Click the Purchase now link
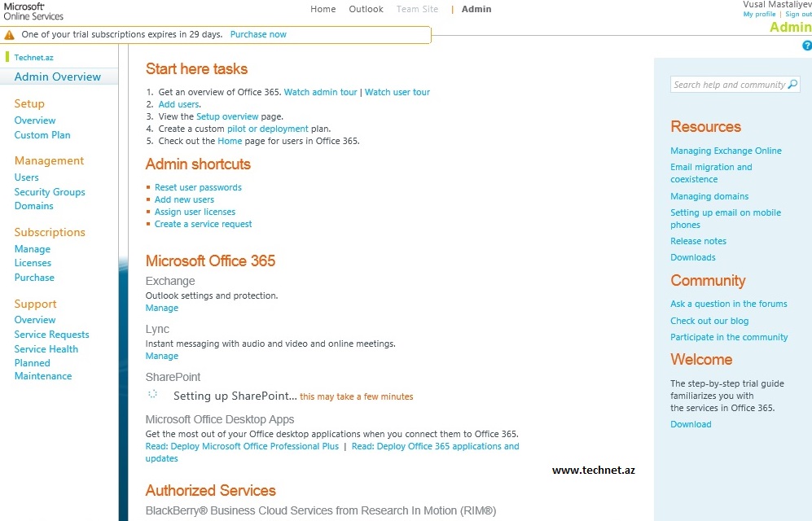The width and height of the screenshot is (812, 521). [x=258, y=35]
